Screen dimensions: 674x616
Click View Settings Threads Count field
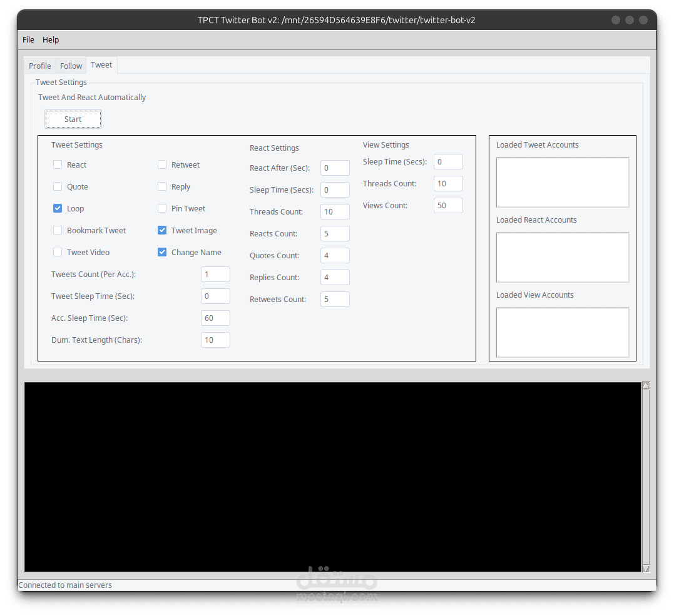click(x=448, y=184)
